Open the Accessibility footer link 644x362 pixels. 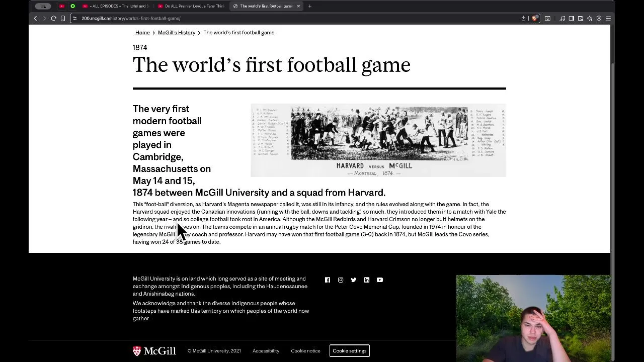[x=266, y=351]
